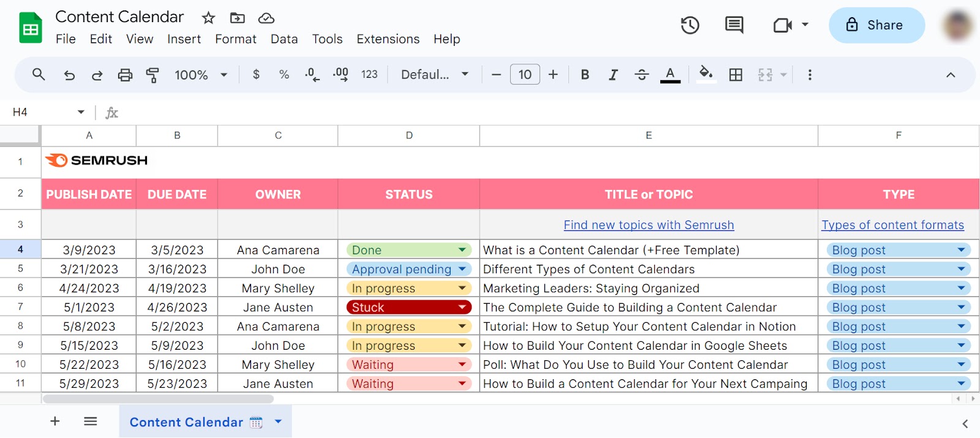Expand the Stuck status dropdown
This screenshot has width=980, height=438.
coord(462,307)
